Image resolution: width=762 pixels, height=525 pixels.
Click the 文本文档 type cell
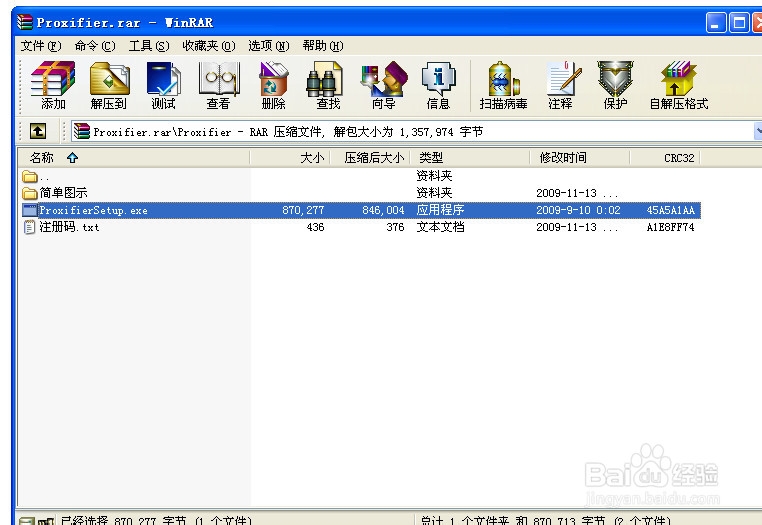pos(440,227)
